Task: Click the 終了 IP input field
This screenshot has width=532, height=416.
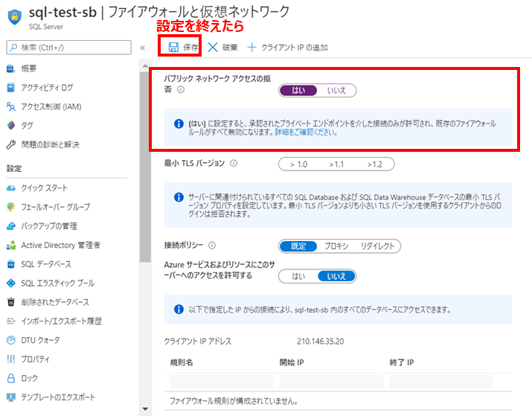Action: 441,382
